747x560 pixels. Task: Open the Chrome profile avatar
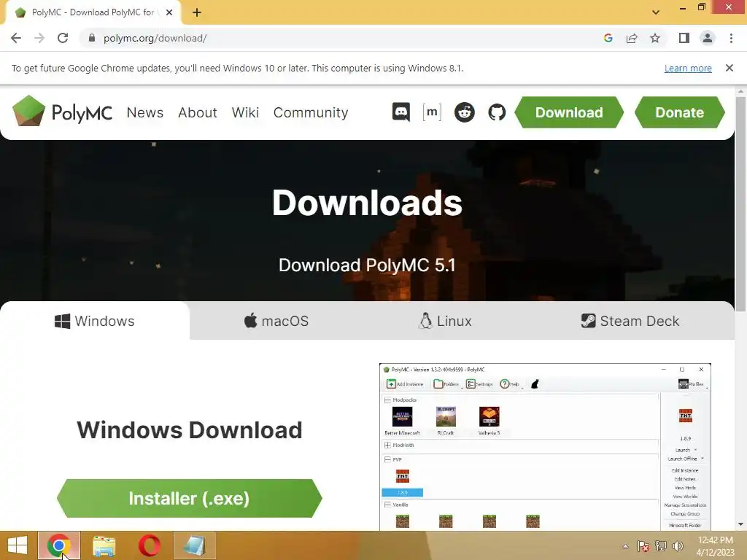[708, 38]
